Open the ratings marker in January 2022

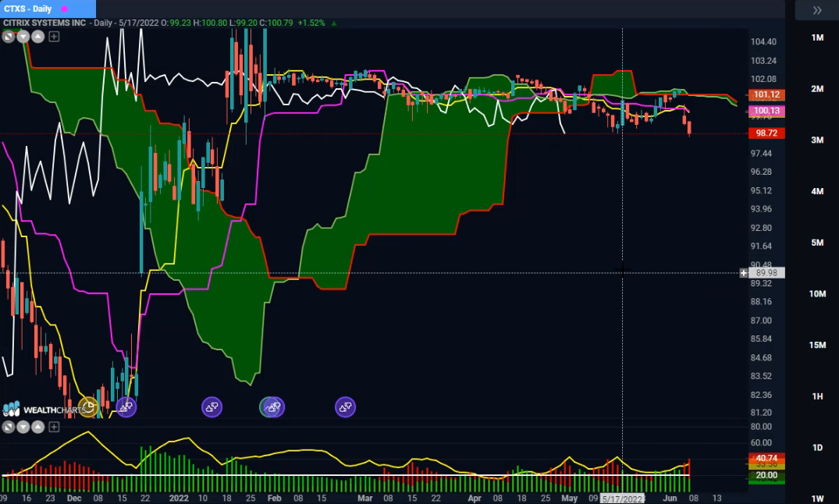tap(212, 407)
